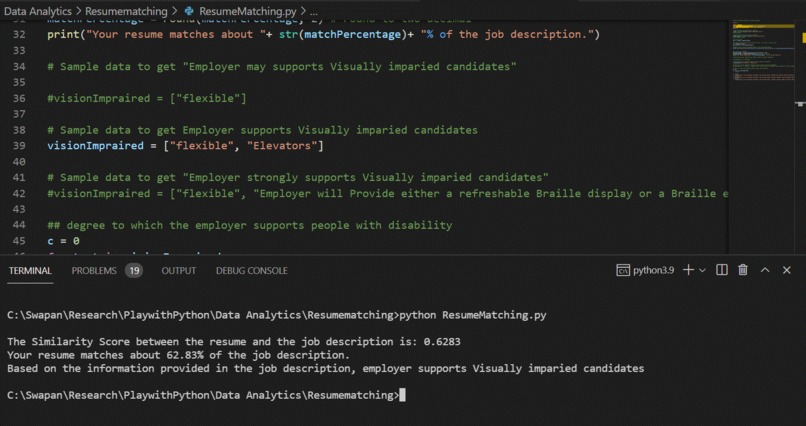
Task: Click the breadcrumb ellipsis after ResumeMatching.py
Action: point(314,11)
